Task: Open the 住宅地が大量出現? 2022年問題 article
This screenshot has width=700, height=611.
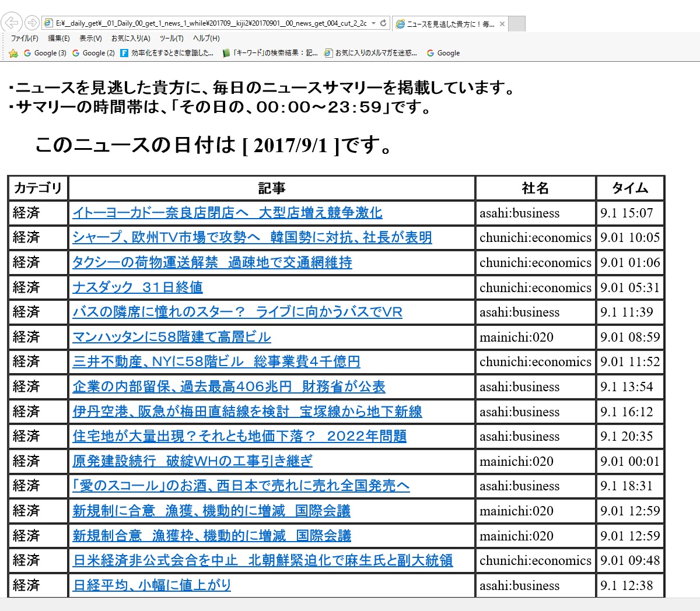Action: (240, 436)
